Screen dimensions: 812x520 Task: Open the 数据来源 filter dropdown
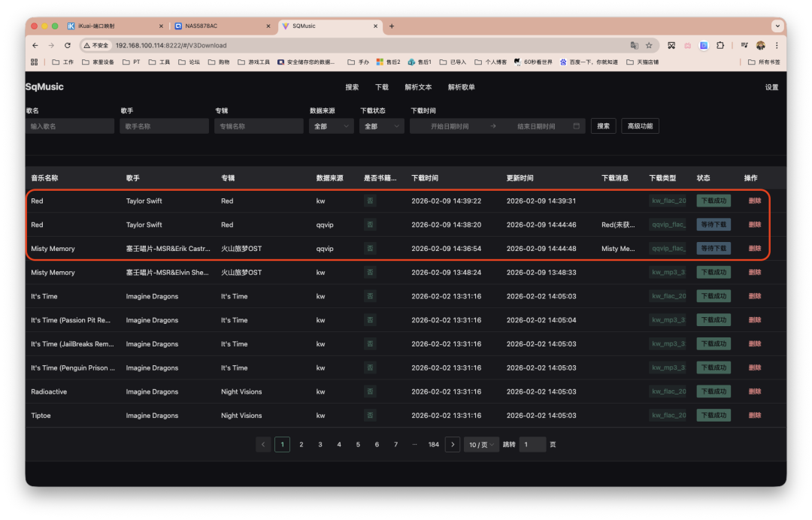(x=331, y=125)
